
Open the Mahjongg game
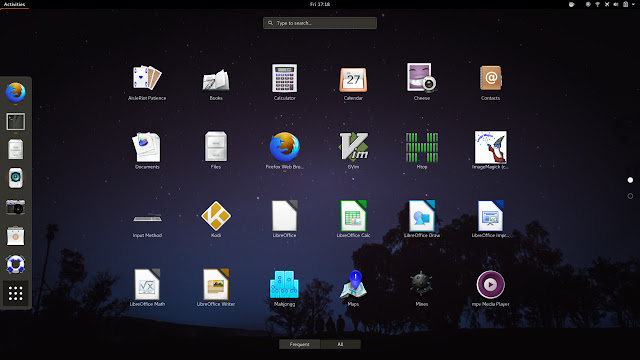point(284,287)
